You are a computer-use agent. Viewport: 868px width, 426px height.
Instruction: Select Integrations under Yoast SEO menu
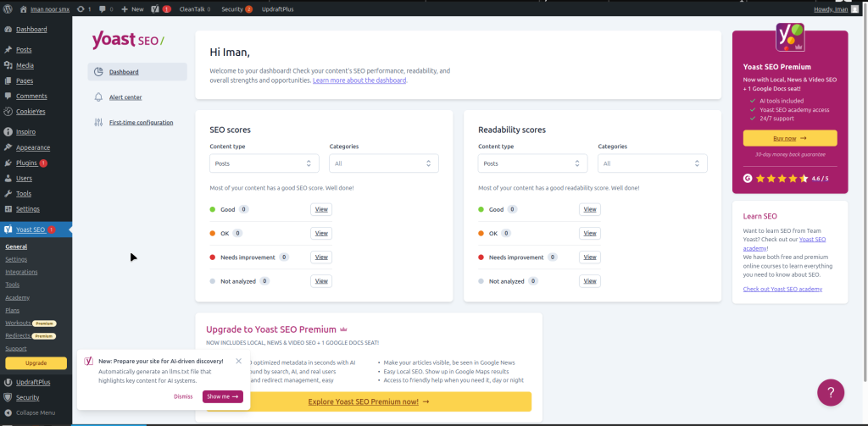(x=21, y=272)
